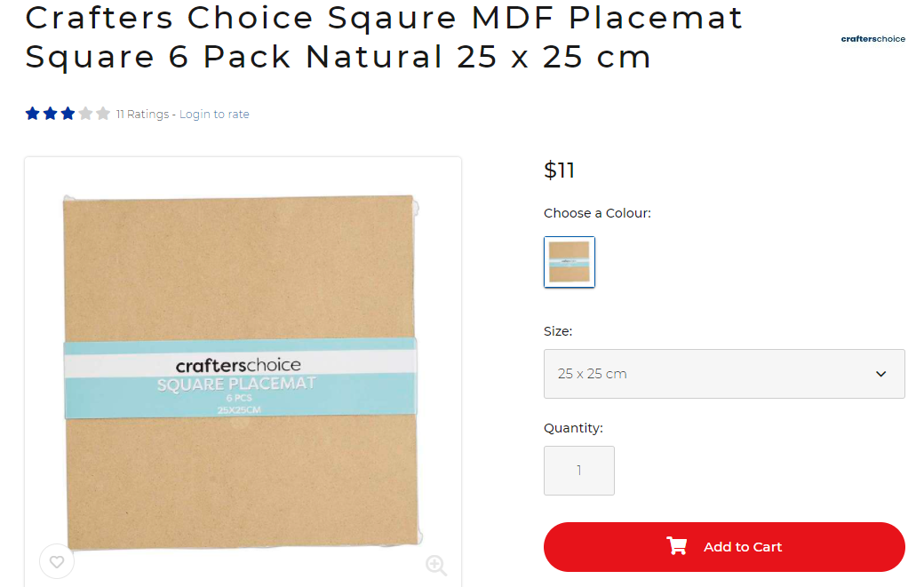Image resolution: width=924 pixels, height=587 pixels.
Task: Open the crafterschoice brand logo
Action: pyautogui.click(x=872, y=39)
